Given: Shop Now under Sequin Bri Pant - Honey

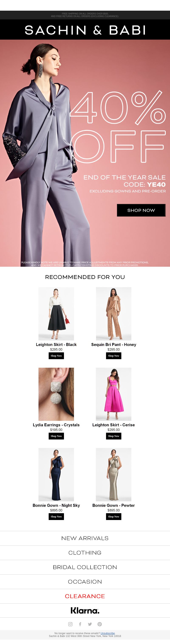Looking at the screenshot, I should point(113,356).
